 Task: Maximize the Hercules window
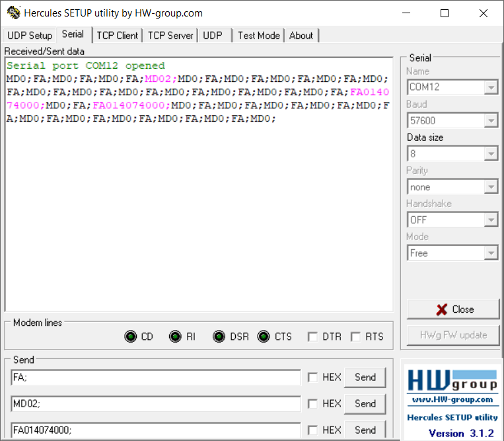[445, 13]
